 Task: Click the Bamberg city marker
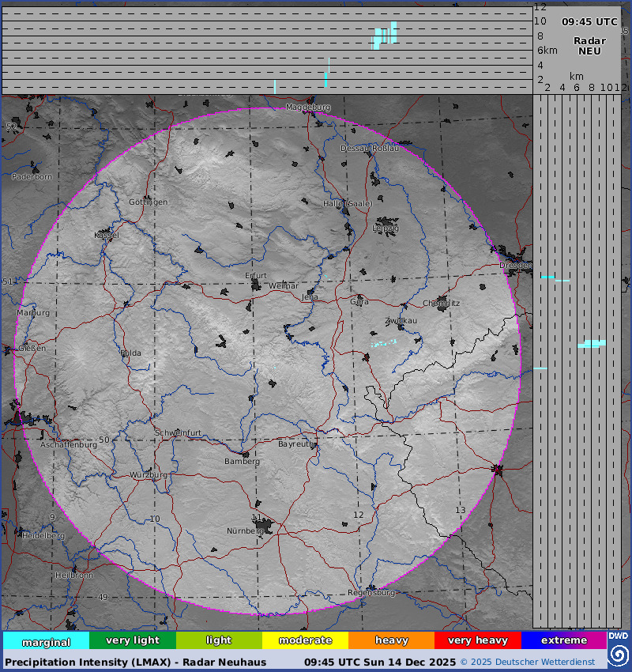coord(246,455)
